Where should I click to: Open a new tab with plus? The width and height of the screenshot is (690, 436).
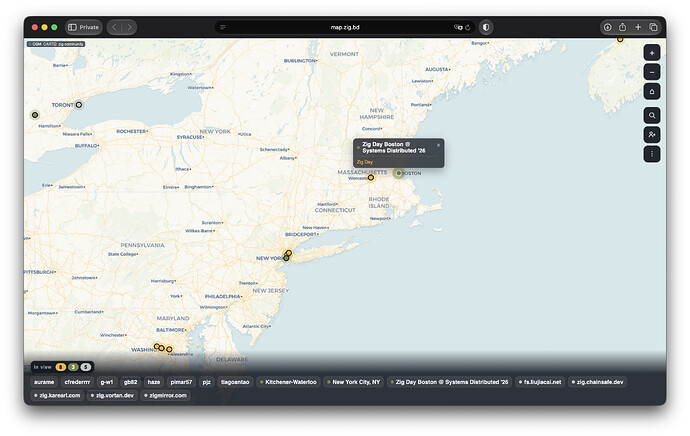coord(638,27)
